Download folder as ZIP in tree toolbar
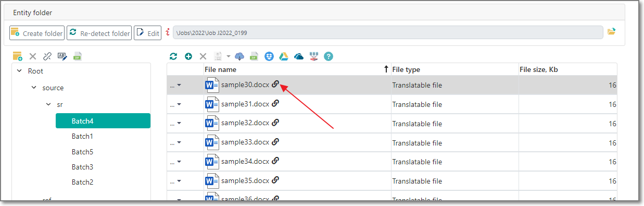644x206 pixels. [x=77, y=56]
